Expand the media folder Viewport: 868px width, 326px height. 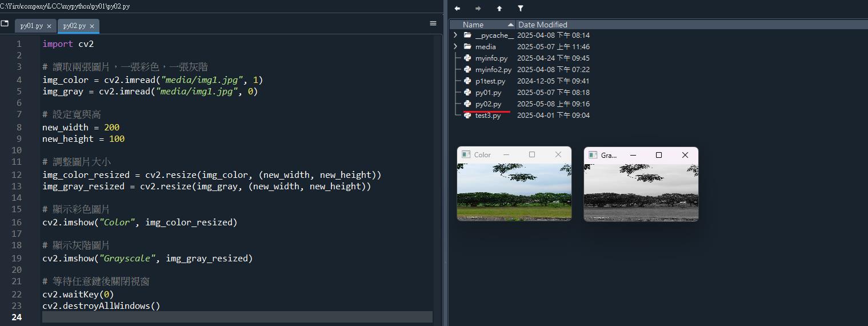455,46
